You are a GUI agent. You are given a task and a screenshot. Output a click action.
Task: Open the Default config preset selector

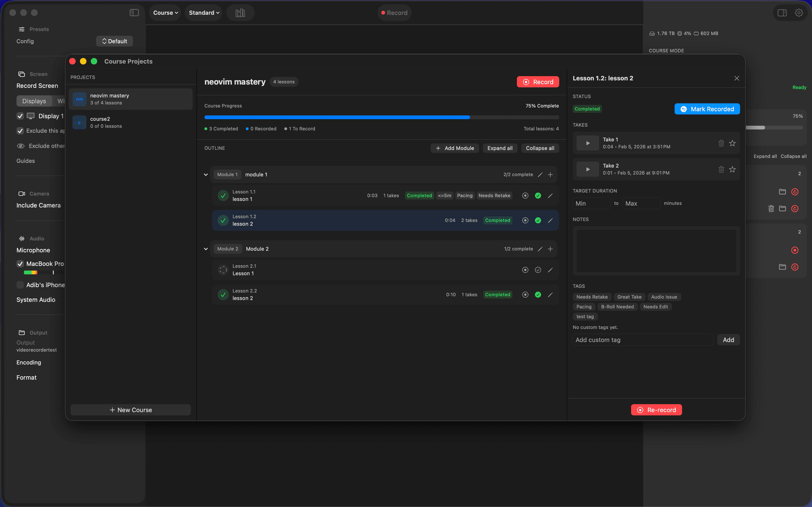[114, 41]
